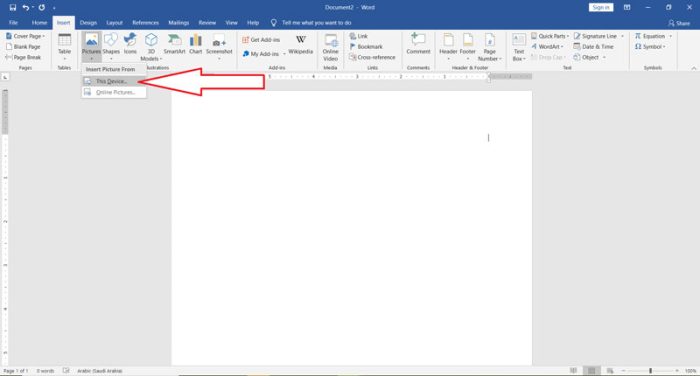
Task: Open the Screenshot dropdown
Action: [219, 47]
